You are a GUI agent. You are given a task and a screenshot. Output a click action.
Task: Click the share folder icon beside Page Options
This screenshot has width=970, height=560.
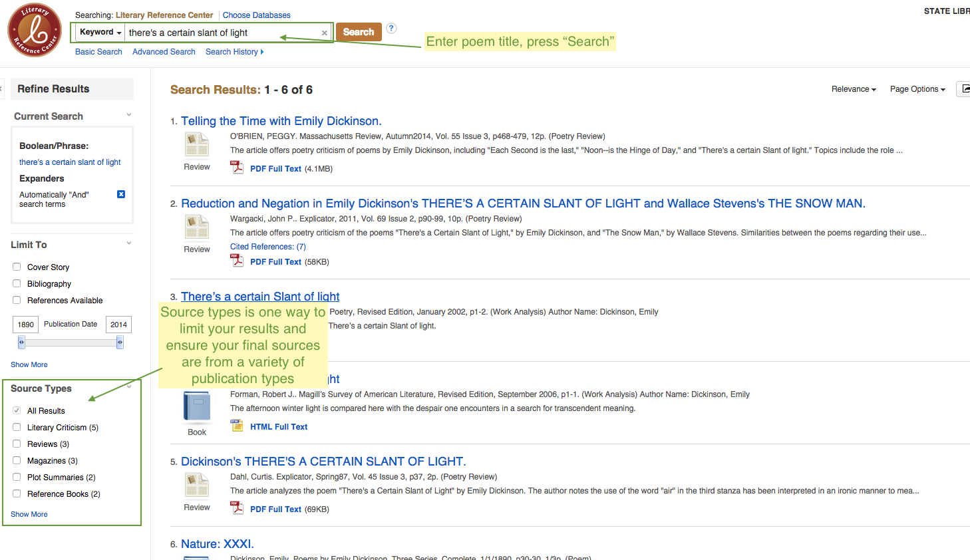pos(964,89)
